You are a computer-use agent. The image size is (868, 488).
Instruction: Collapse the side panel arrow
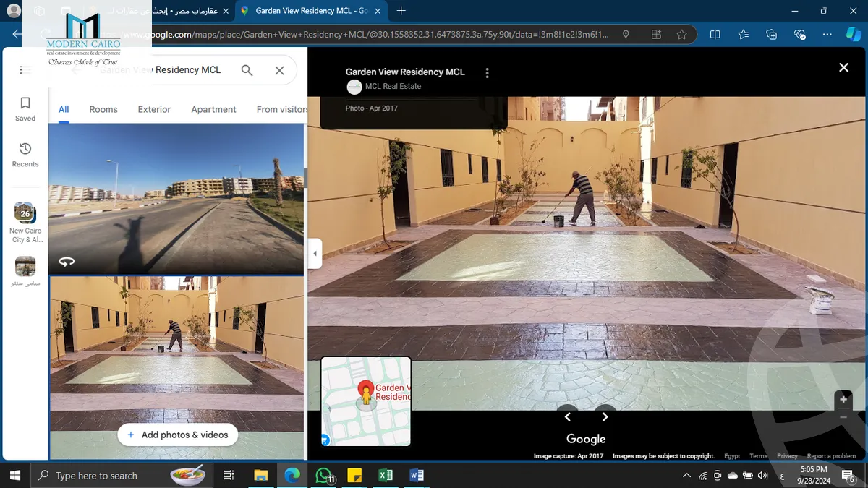coord(315,254)
